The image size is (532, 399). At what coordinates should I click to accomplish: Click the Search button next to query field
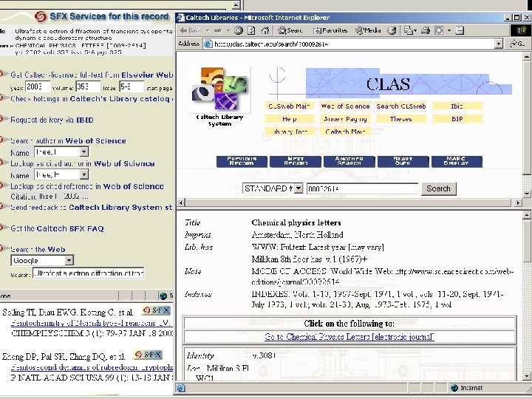[439, 188]
